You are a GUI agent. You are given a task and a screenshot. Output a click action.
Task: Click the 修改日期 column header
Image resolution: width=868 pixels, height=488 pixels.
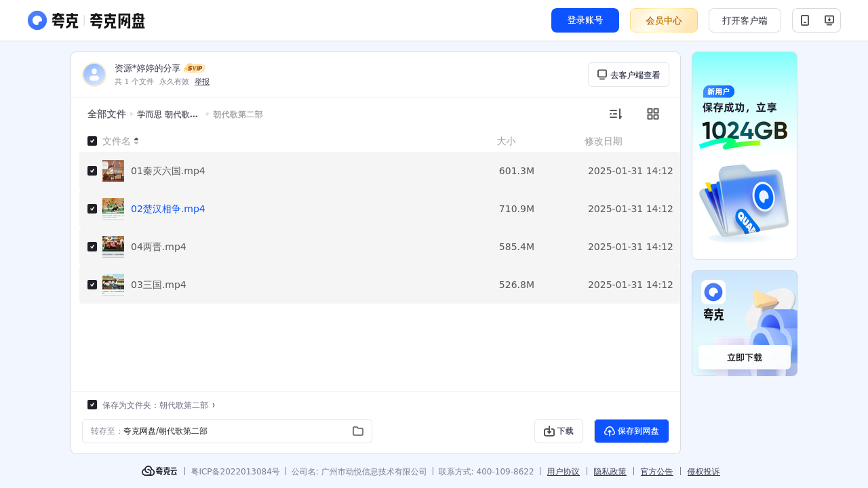(604, 141)
